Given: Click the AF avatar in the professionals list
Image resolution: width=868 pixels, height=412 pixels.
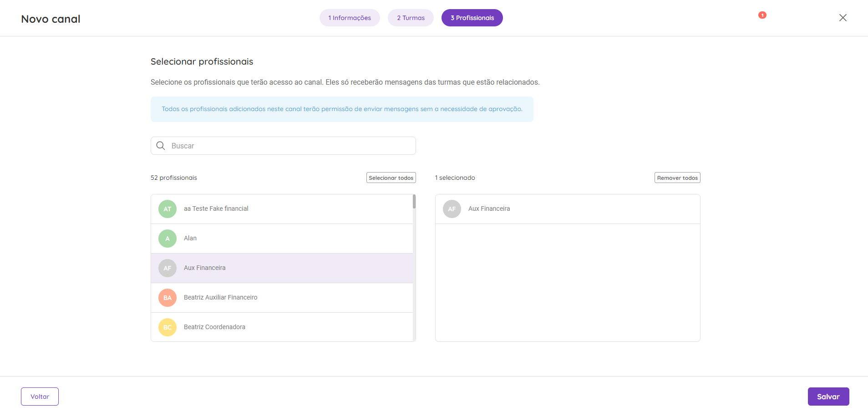Looking at the screenshot, I should tap(168, 268).
